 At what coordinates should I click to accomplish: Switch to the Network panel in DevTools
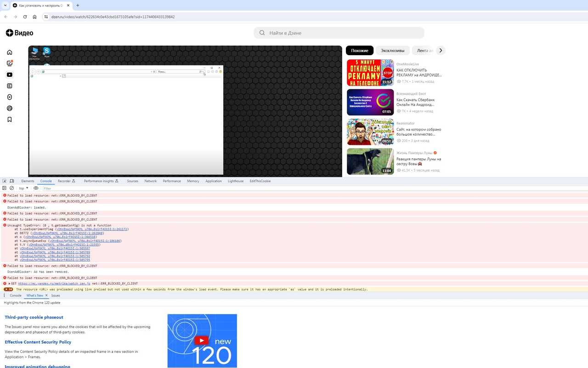pyautogui.click(x=150, y=181)
